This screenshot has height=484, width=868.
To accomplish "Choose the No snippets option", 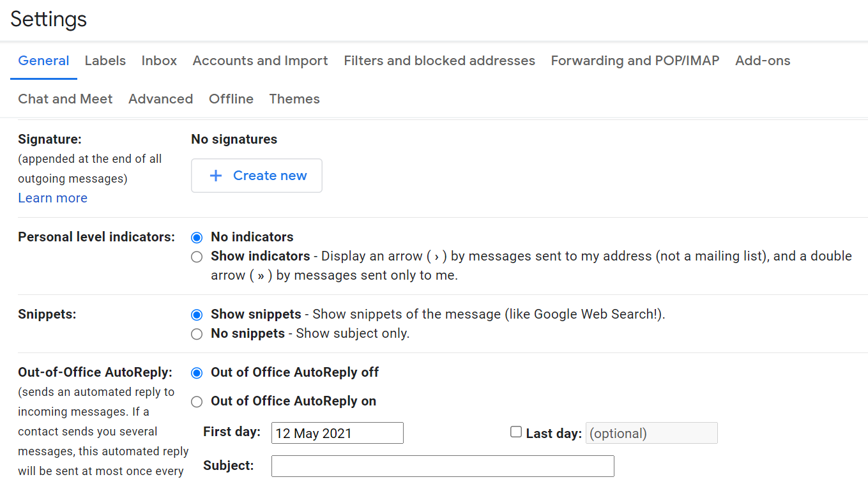I will (197, 334).
